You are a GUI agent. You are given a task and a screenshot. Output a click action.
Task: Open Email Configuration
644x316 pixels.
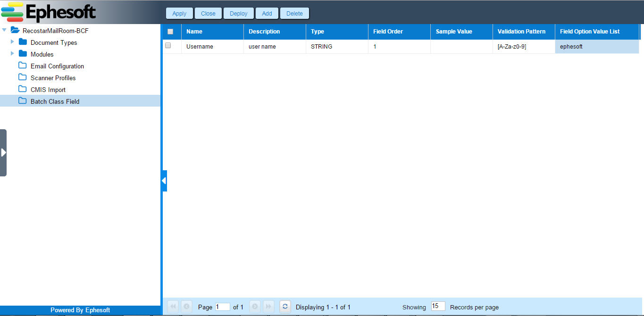pos(57,66)
